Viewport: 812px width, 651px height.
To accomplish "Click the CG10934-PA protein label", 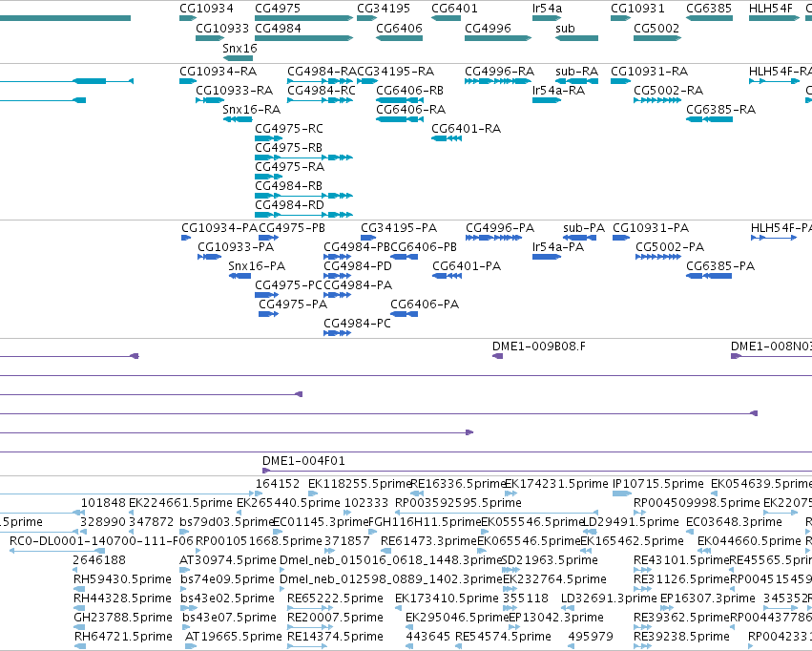I will point(219,228).
